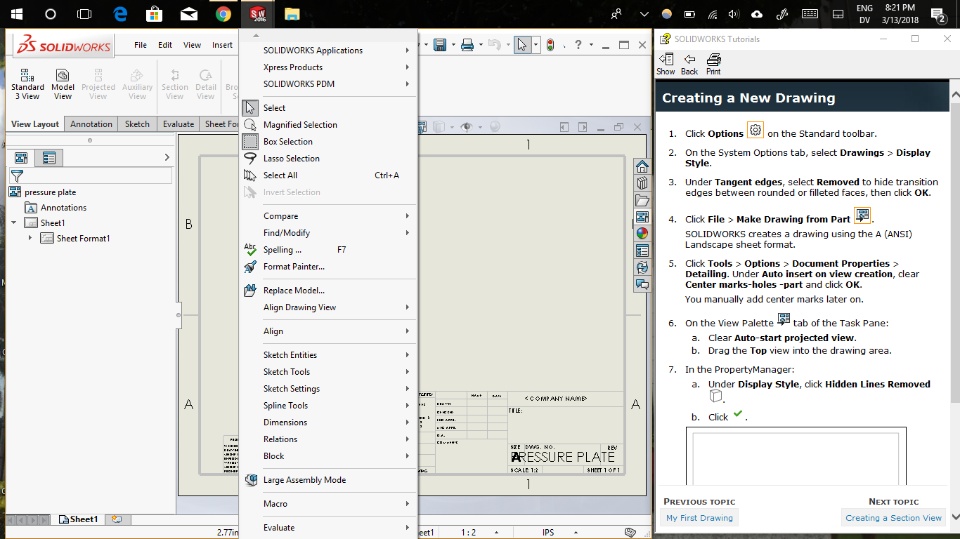Click the Standard 3 View tool
The height and width of the screenshot is (539, 960).
tap(27, 82)
